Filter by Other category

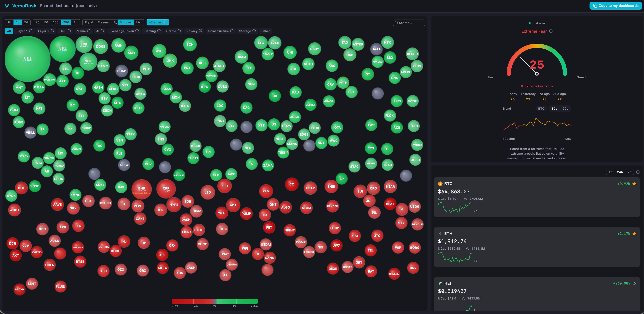[x=265, y=31]
